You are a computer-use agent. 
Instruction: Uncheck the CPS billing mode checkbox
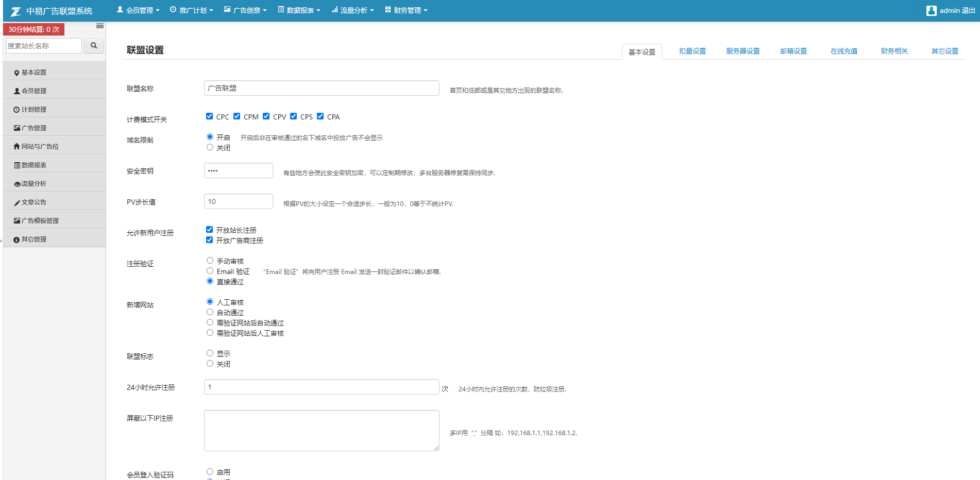[293, 116]
